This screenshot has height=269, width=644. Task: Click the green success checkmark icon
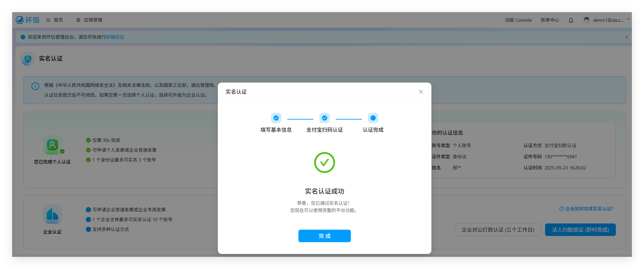point(324,163)
